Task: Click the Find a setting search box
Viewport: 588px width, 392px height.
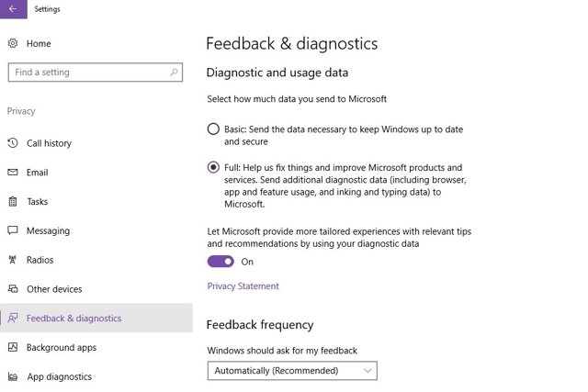Action: (x=96, y=72)
